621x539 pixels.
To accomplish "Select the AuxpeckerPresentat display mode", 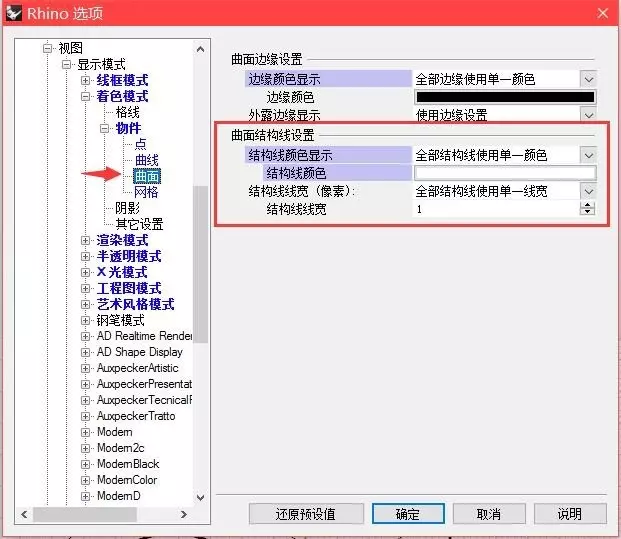I will (144, 384).
